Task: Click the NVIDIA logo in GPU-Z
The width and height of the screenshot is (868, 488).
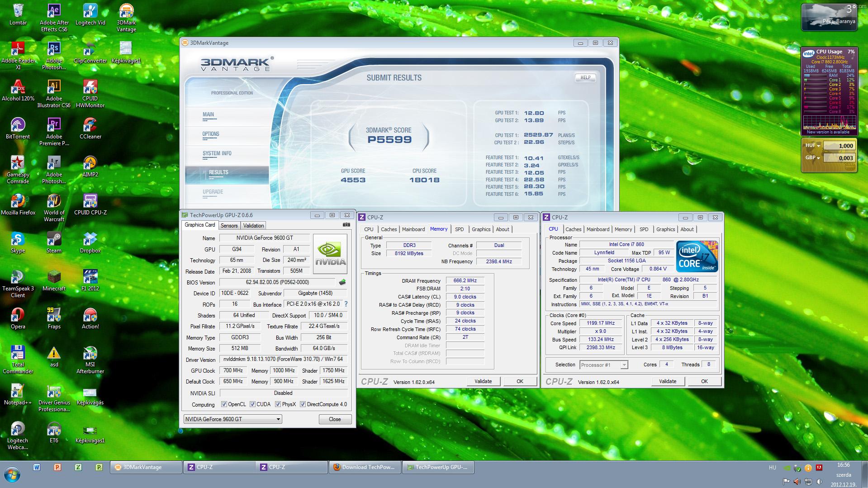Action: tap(330, 254)
